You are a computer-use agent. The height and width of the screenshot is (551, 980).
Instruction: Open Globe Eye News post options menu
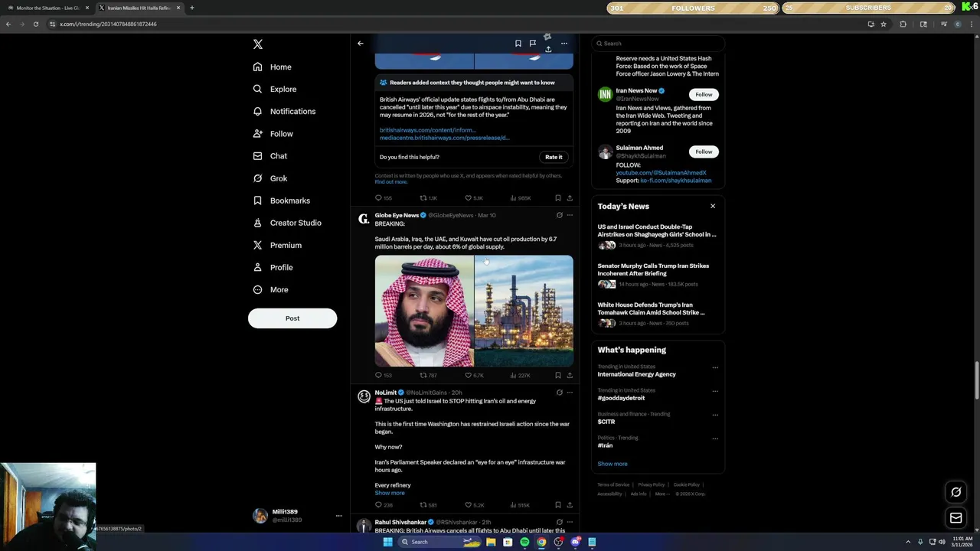(x=570, y=216)
